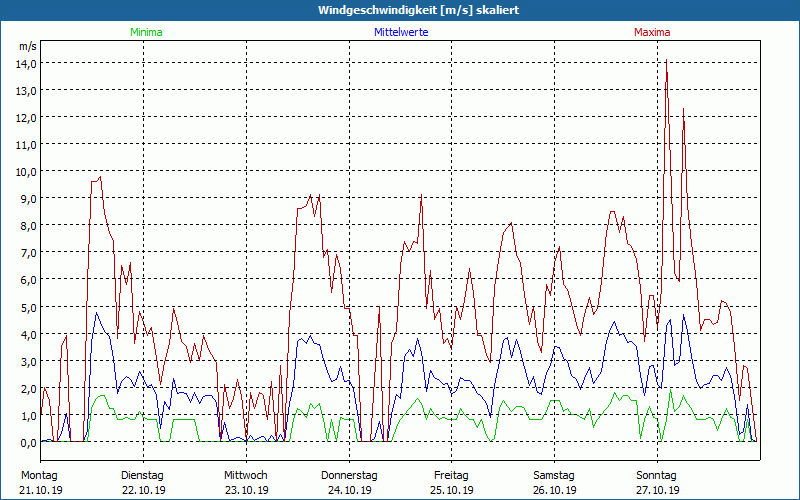Click the 4,0 y-axis value
800x500 pixels.
(x=28, y=335)
